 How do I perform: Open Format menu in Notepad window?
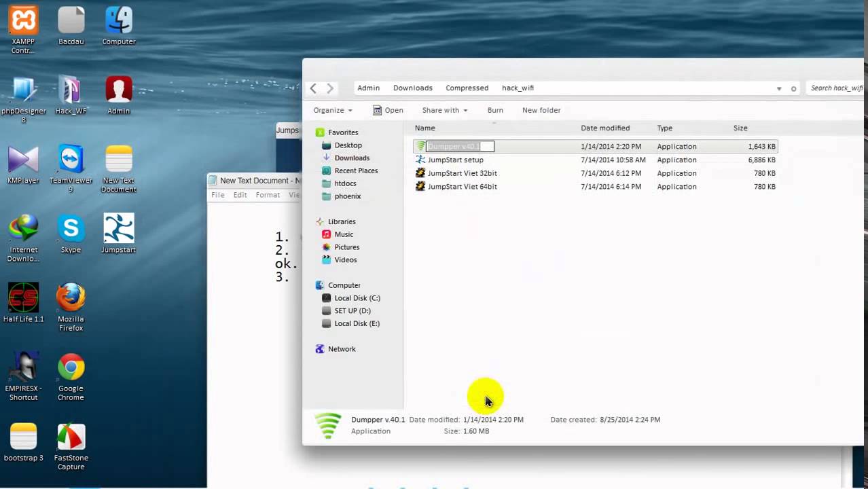pyautogui.click(x=268, y=195)
